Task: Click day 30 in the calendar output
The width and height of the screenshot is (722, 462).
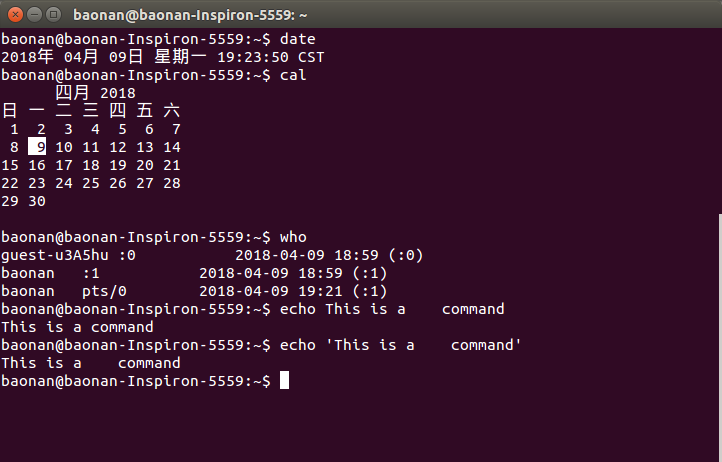Action: [x=37, y=201]
